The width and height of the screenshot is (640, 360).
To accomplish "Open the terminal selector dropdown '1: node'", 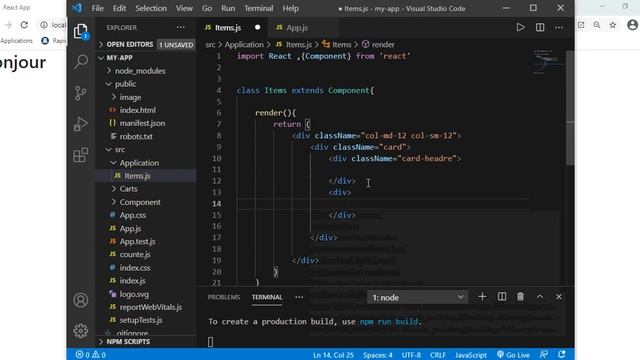I will (x=418, y=297).
